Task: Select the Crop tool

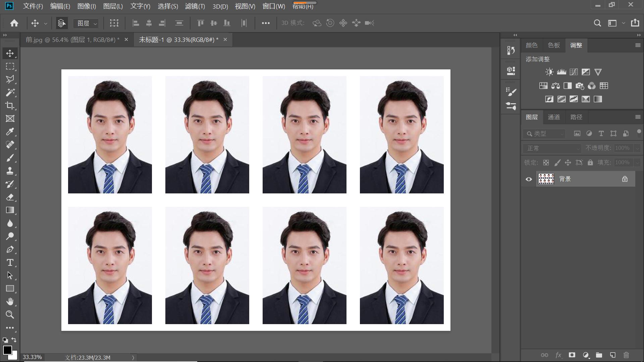Action: click(x=10, y=106)
